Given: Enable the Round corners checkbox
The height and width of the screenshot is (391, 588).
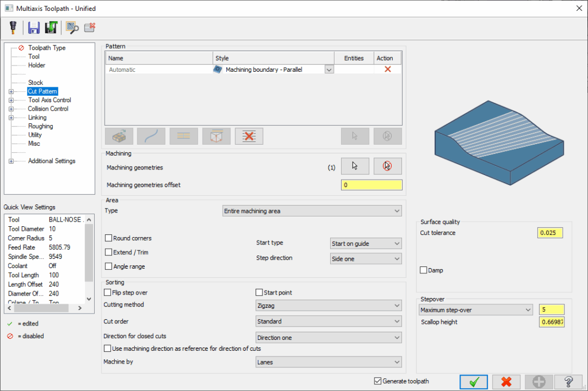Looking at the screenshot, I should [109, 238].
